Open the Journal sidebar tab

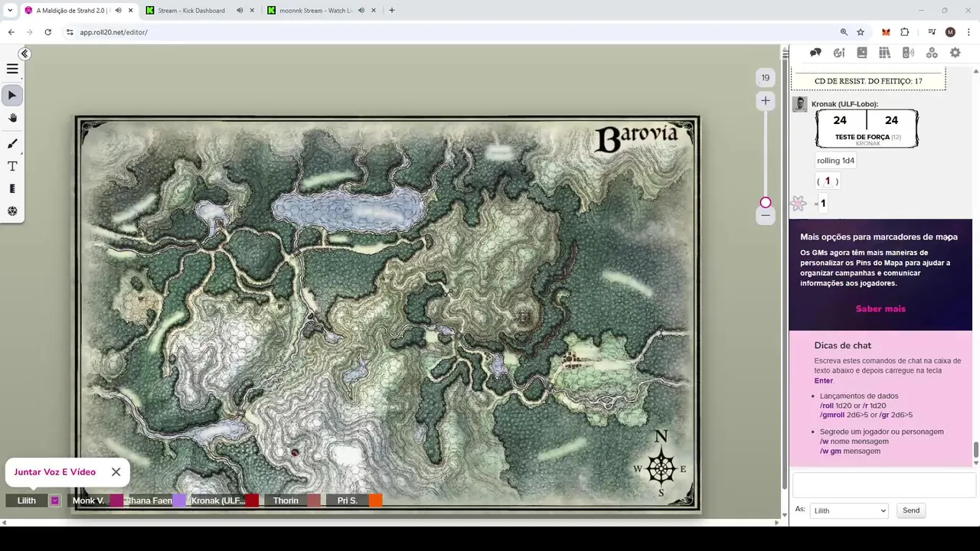click(x=862, y=53)
